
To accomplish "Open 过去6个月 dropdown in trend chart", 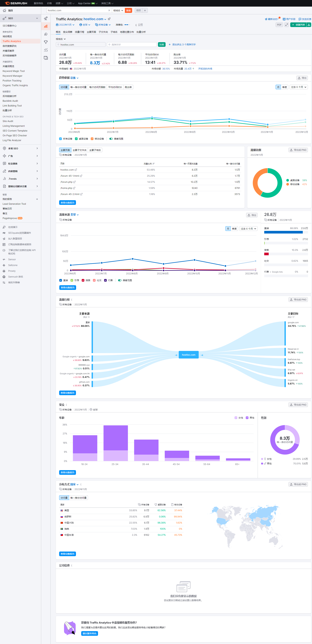I will (x=299, y=87).
